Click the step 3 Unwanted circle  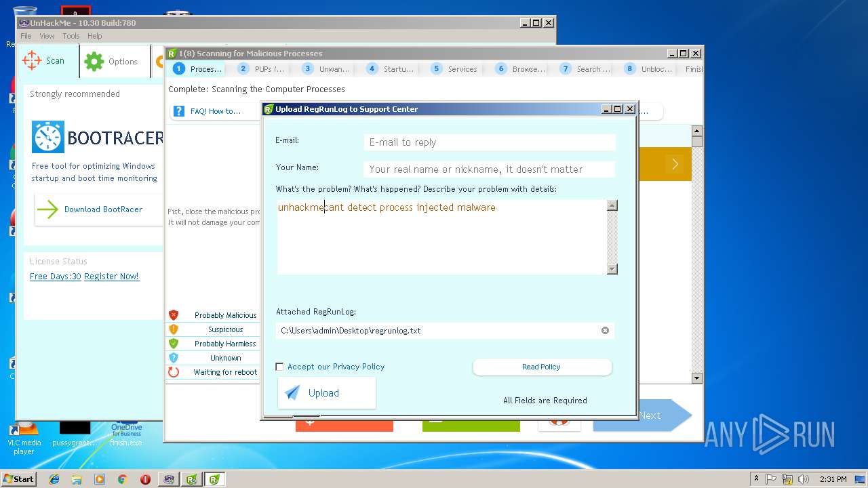coord(307,68)
